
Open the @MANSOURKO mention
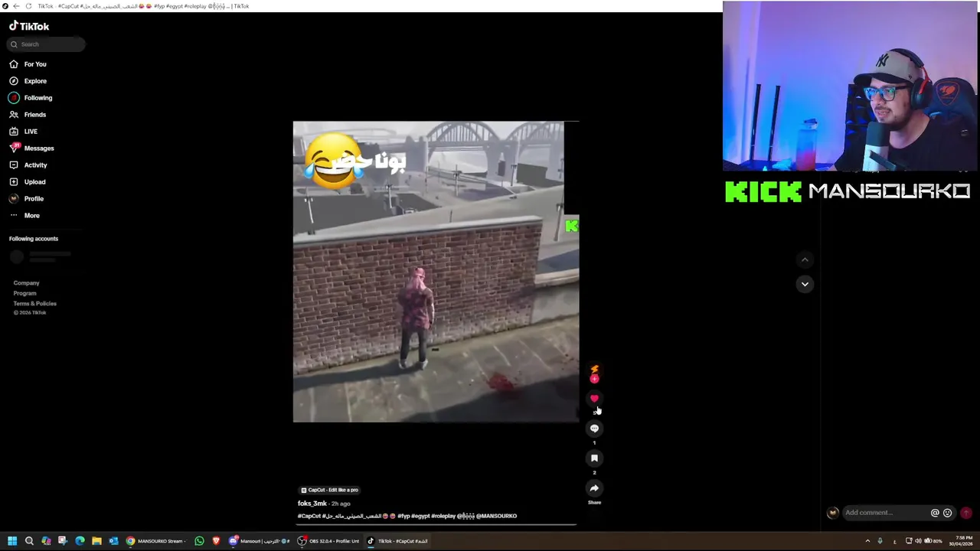point(496,516)
